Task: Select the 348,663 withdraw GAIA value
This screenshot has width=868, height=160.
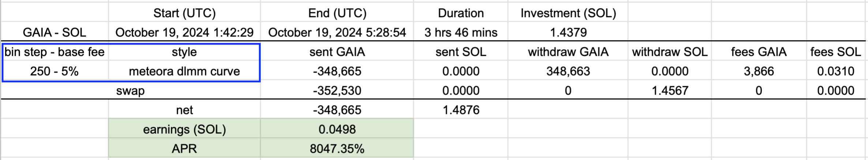Action: pos(568,71)
